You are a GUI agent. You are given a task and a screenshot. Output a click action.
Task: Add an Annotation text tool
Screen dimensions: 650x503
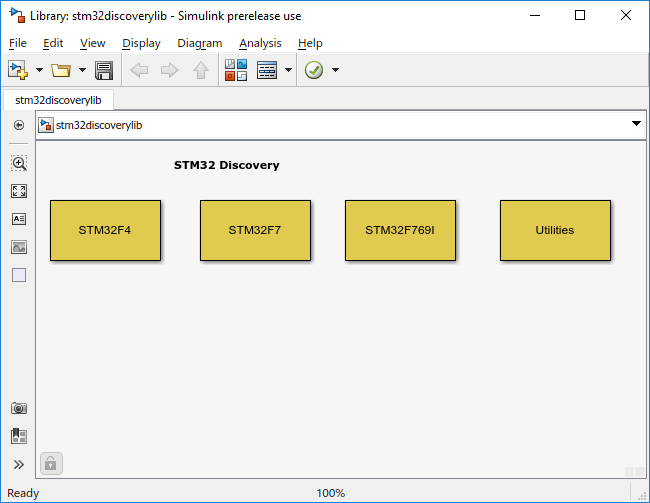pyautogui.click(x=19, y=219)
